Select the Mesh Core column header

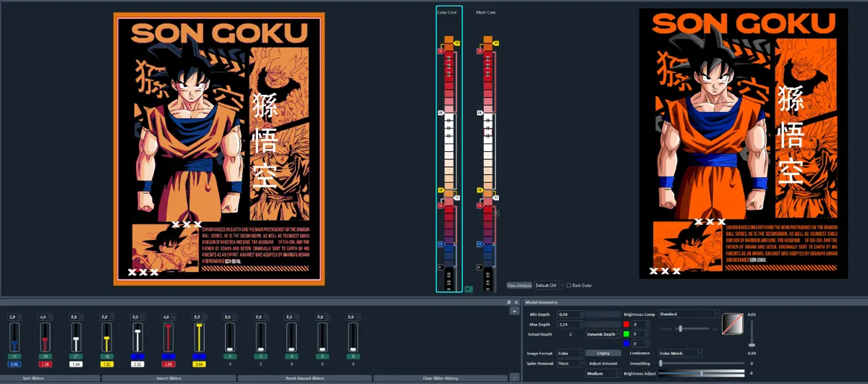tap(485, 12)
